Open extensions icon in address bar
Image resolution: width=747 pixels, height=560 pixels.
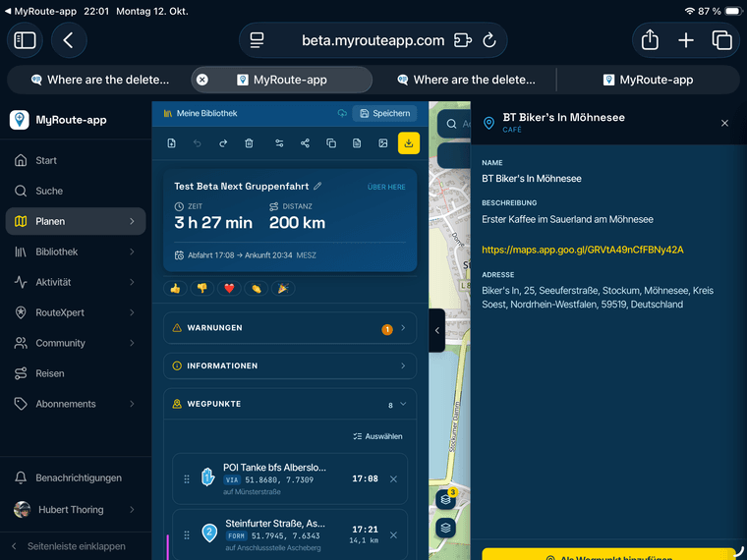pos(463,40)
